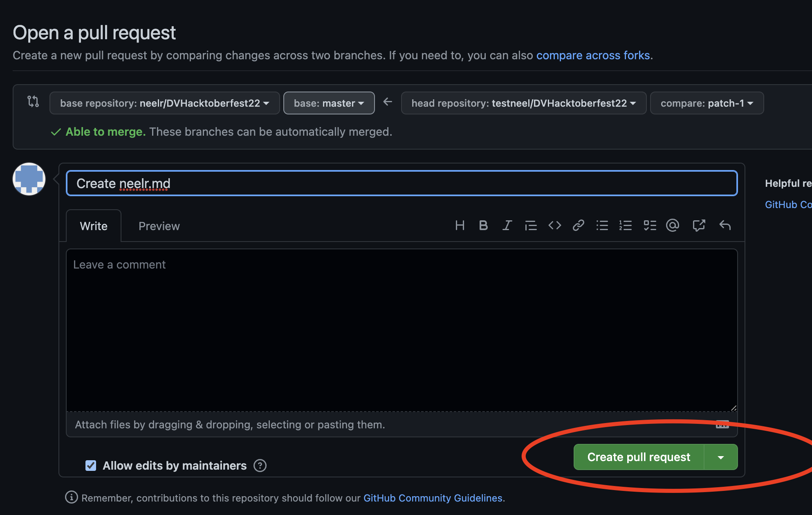Open the help icon beside Allow edits
Image resolution: width=812 pixels, height=515 pixels.
260,466
